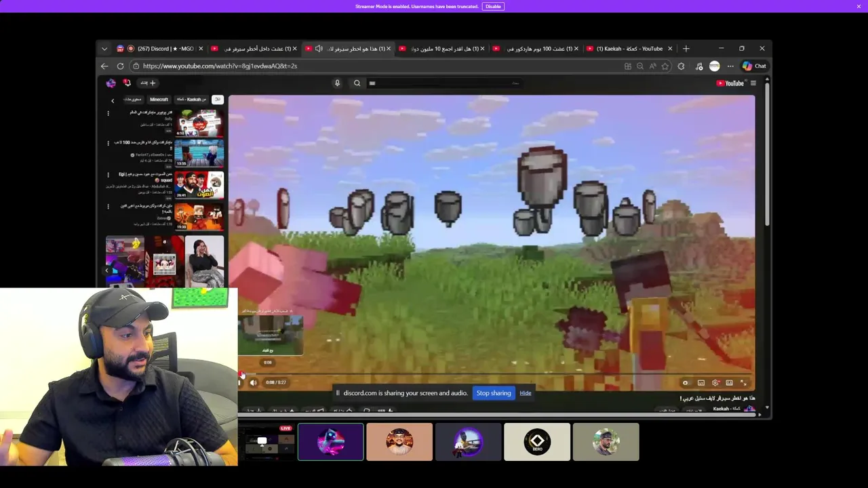Open Copilot Chat button
The height and width of the screenshot is (488, 868).
(x=754, y=66)
